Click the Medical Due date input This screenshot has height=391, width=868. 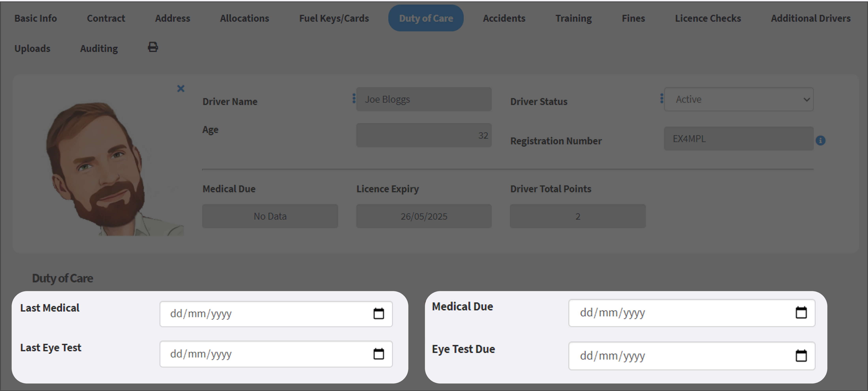tap(692, 313)
